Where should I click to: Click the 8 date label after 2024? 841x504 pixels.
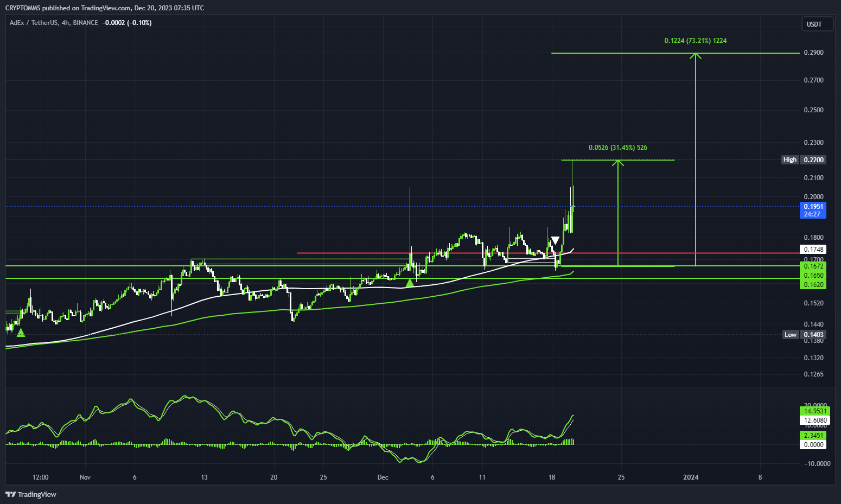pos(760,477)
